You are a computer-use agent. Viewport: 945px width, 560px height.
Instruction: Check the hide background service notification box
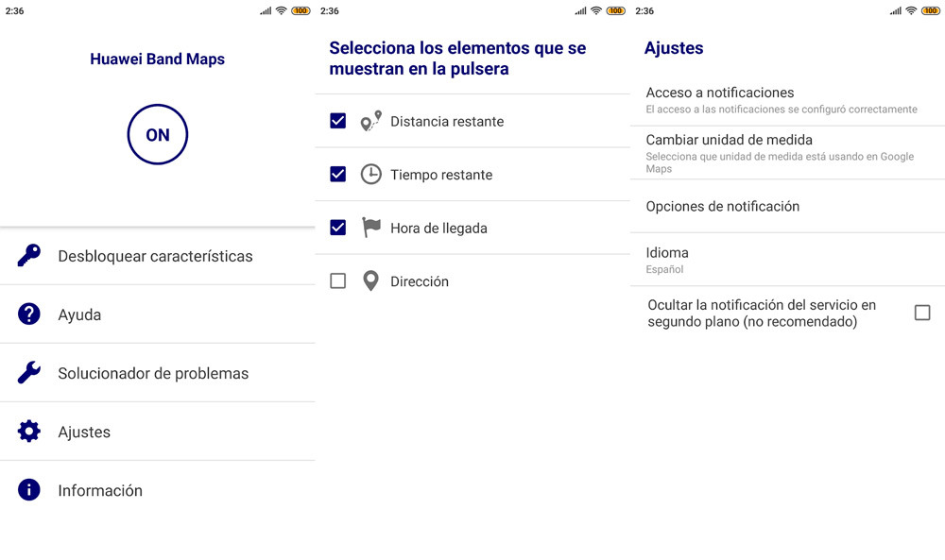click(x=922, y=313)
